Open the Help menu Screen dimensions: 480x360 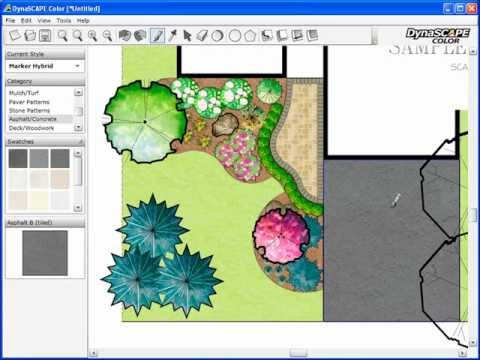pyautogui.click(x=83, y=21)
